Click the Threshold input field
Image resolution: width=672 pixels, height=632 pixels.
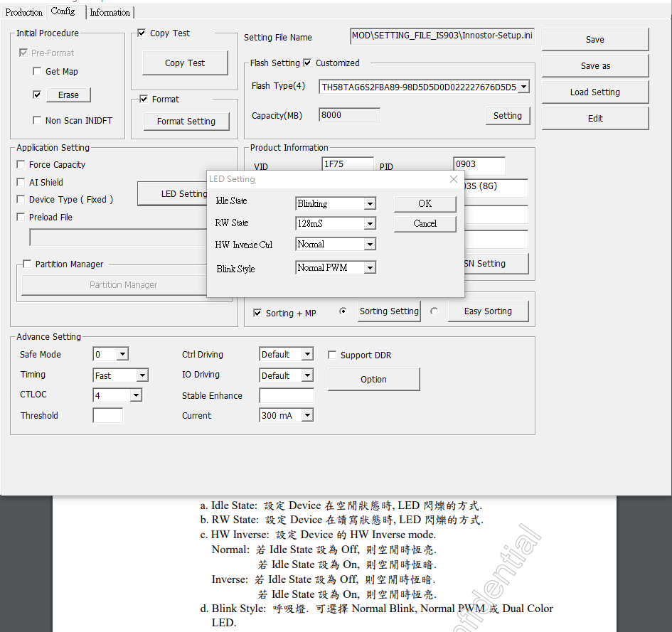[x=107, y=415]
